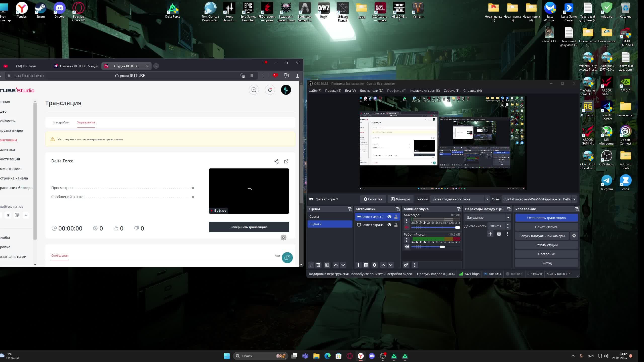The width and height of the screenshot is (644, 362).
Task: Show hidden icons chevron in system tray
Action: [x=573, y=356]
